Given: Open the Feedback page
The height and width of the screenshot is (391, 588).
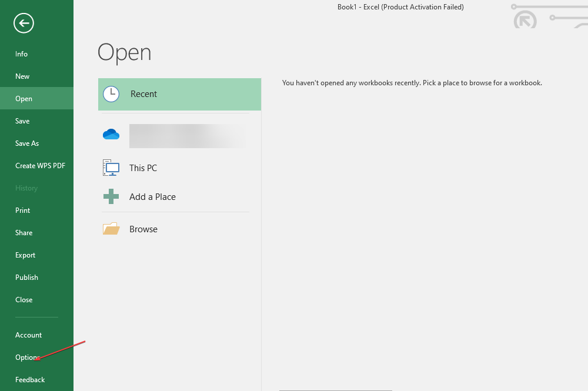Looking at the screenshot, I should click(x=36, y=380).
